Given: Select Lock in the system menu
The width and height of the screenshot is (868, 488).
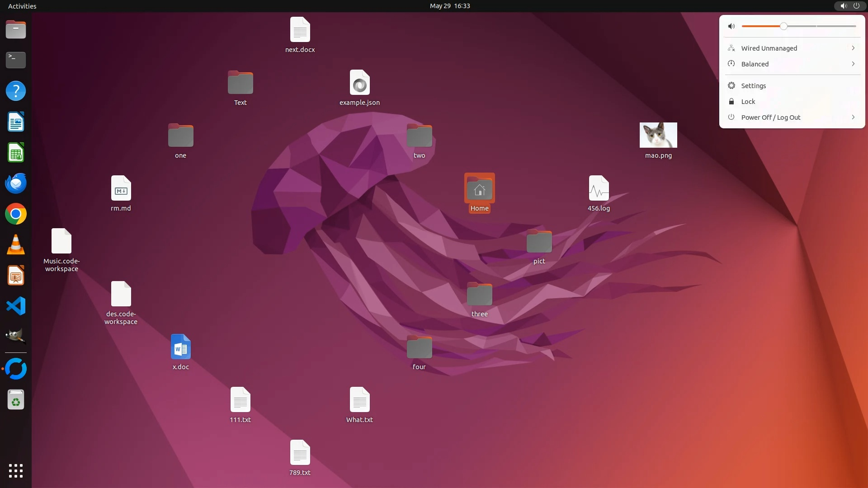Looking at the screenshot, I should pyautogui.click(x=748, y=102).
